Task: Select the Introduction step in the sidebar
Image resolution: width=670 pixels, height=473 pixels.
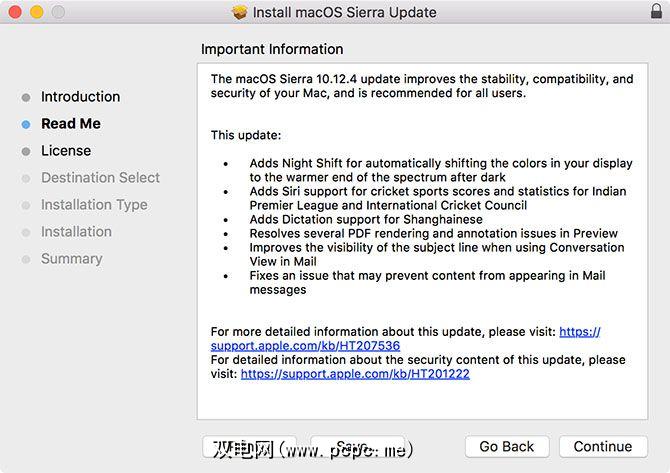Action: click(x=80, y=97)
